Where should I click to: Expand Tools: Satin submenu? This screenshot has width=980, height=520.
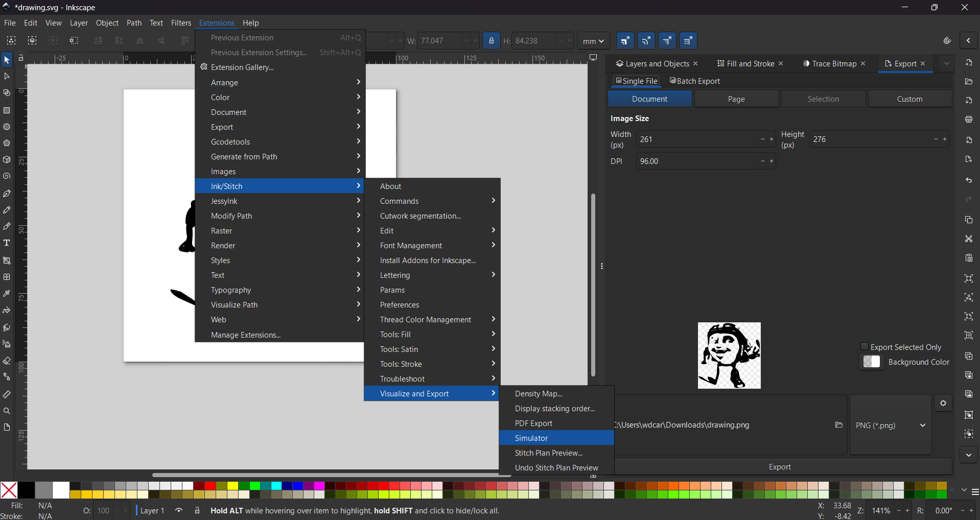(432, 349)
